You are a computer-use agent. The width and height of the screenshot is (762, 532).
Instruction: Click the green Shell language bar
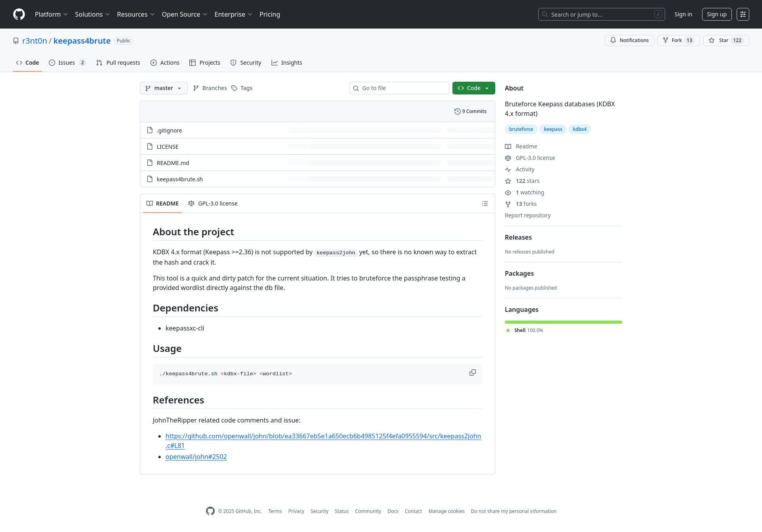coord(563,322)
